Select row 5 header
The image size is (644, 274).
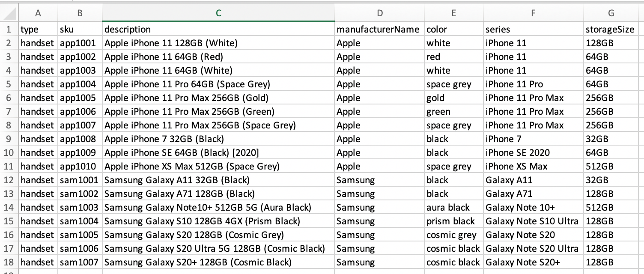point(9,84)
